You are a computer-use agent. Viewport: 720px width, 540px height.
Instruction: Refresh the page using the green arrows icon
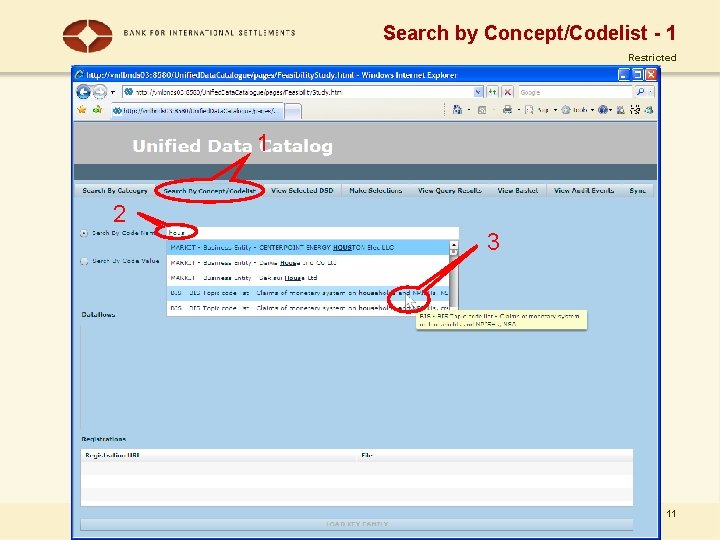click(493, 92)
